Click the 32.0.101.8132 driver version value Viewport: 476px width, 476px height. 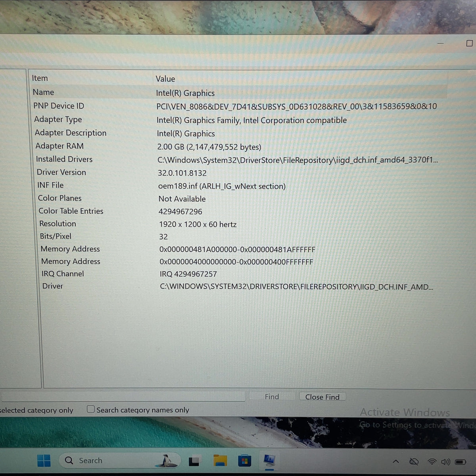click(182, 173)
